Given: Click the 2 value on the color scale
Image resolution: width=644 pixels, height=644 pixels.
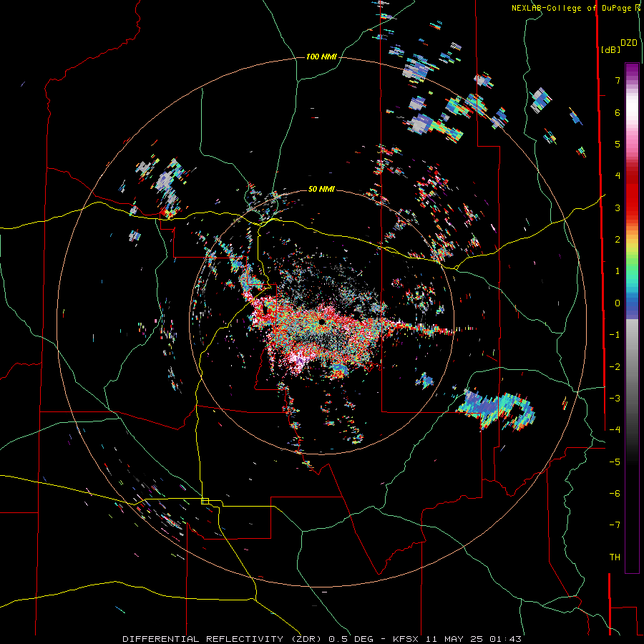Looking at the screenshot, I should point(618,240).
